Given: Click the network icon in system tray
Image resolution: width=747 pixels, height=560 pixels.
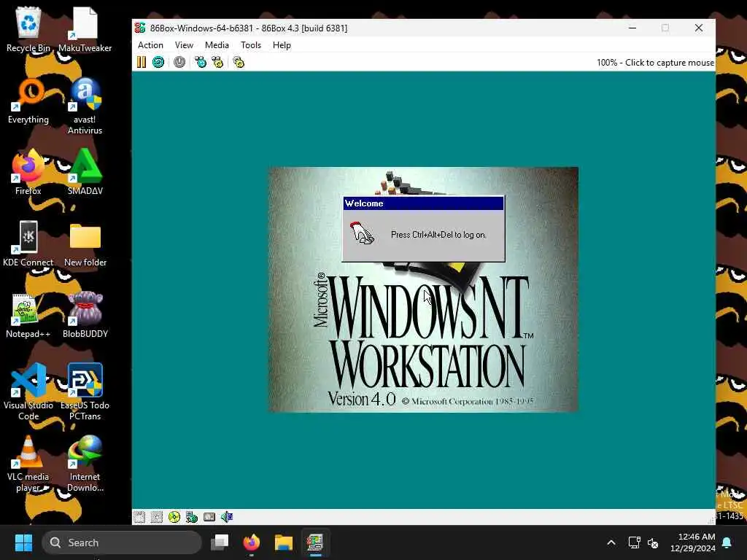Looking at the screenshot, I should coord(634,542).
